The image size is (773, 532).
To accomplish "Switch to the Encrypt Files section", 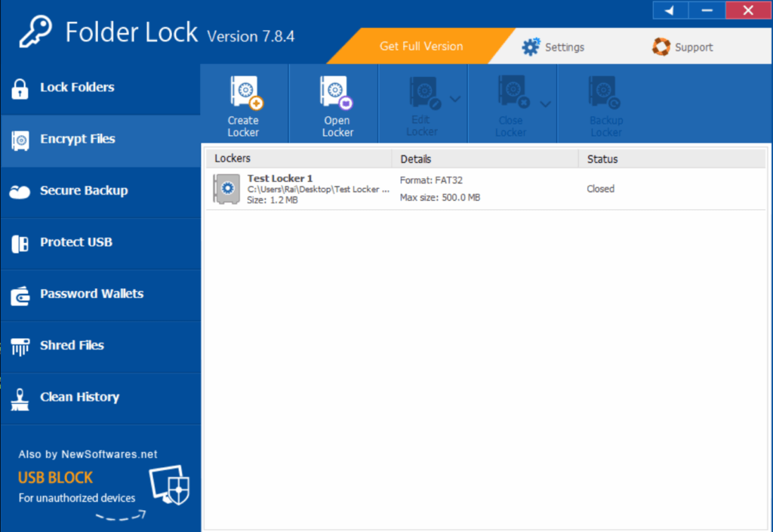I will point(100,140).
